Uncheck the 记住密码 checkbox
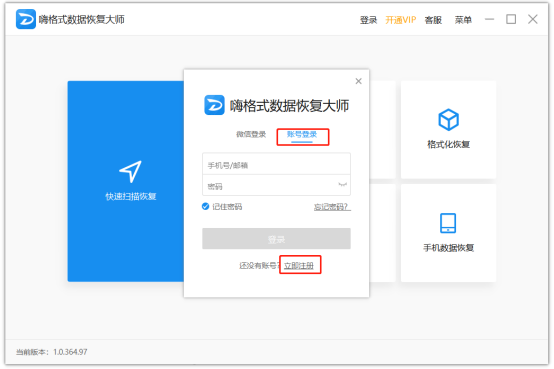The width and height of the screenshot is (554, 369). [205, 206]
